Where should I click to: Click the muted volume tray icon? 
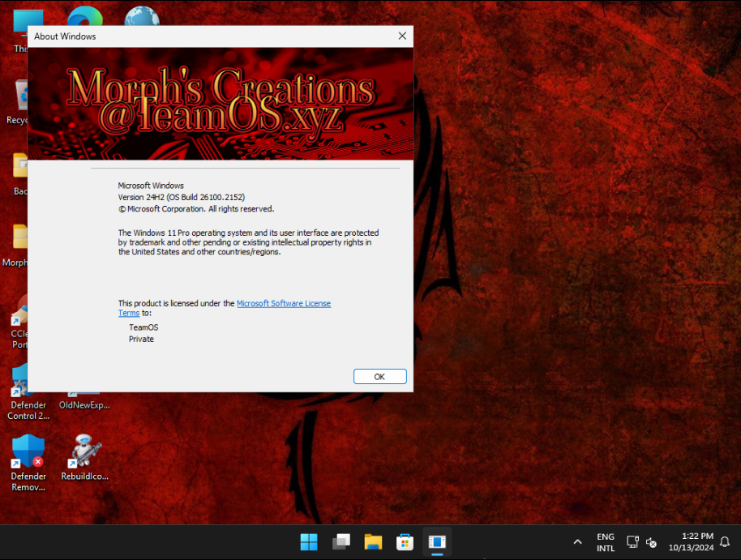[x=651, y=542]
